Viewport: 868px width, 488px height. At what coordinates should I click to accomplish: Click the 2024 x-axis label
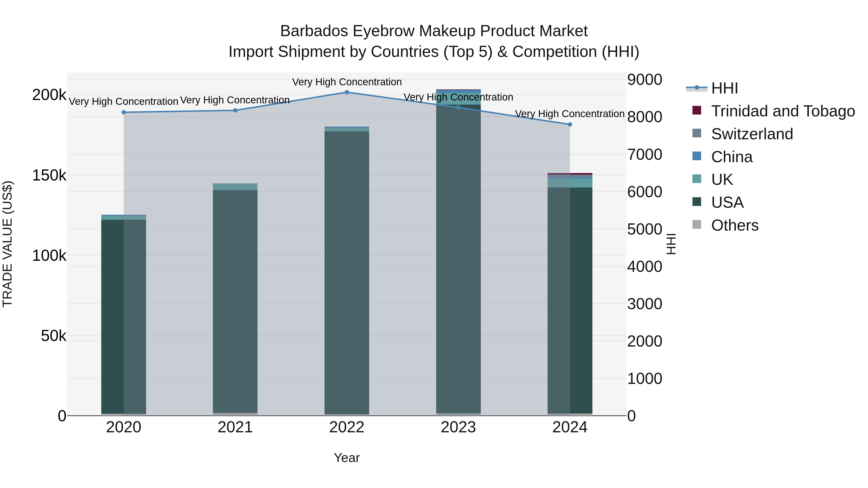click(x=570, y=427)
